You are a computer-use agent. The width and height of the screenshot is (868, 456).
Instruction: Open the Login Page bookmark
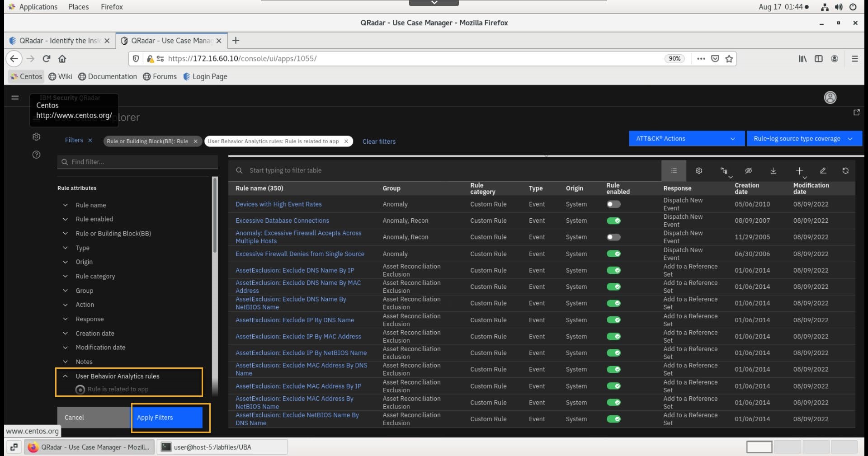[205, 76]
